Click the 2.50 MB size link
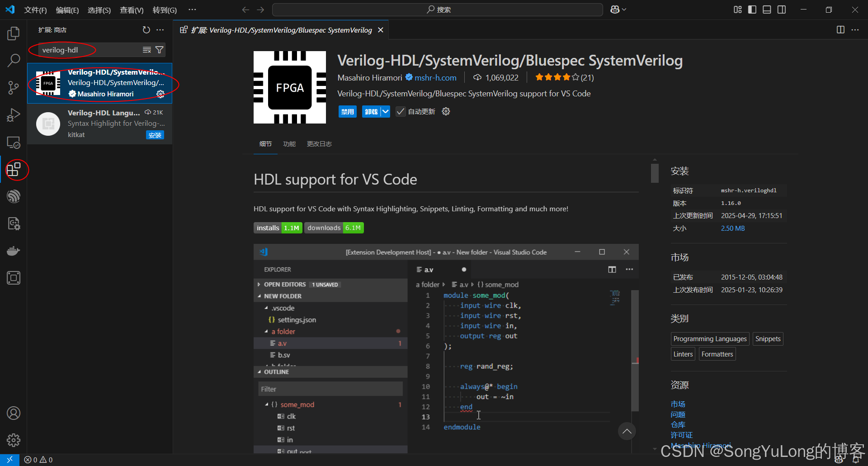The image size is (868, 466). (733, 228)
